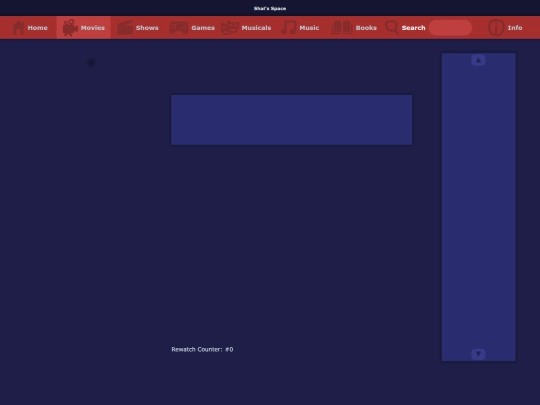Click the Musicals theater masks icon

tap(230, 28)
